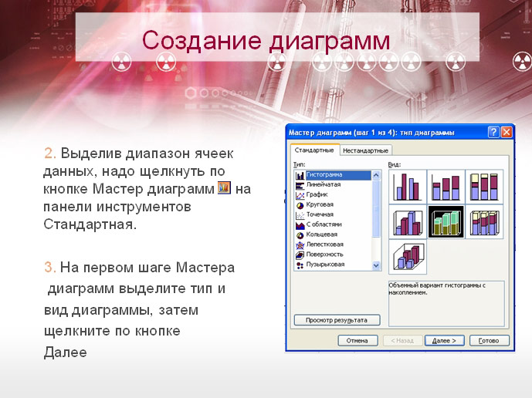
Task: Choose the Точечная scatter chart icon
Action: click(x=300, y=215)
